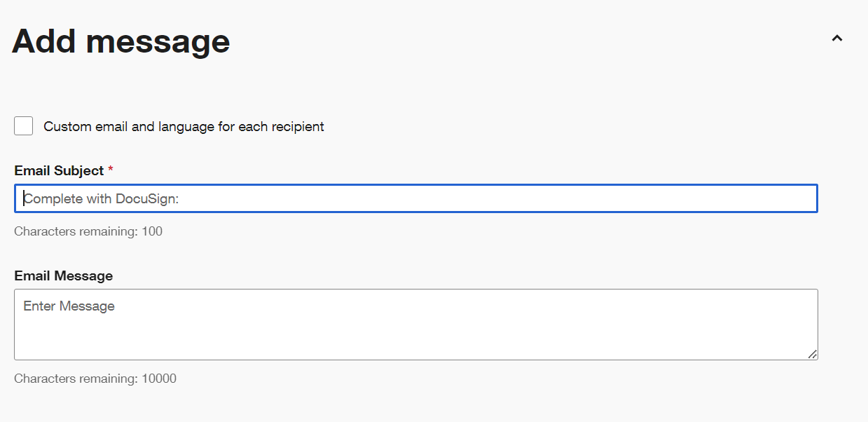Select the Email Message label text
This screenshot has width=868, height=422.
pos(63,275)
